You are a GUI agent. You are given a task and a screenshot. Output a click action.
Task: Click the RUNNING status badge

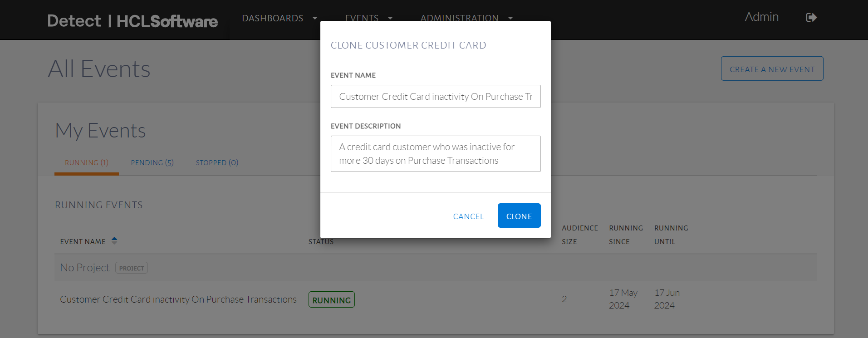[x=332, y=300]
